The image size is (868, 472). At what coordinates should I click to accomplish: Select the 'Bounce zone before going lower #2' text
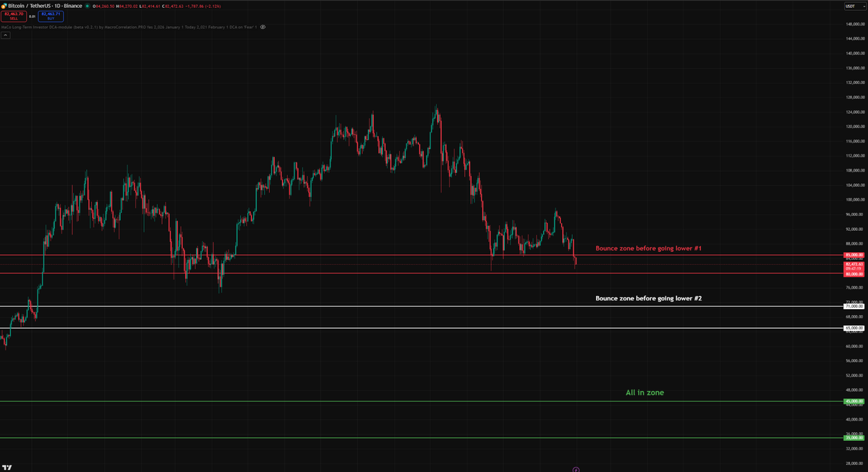pyautogui.click(x=647, y=298)
